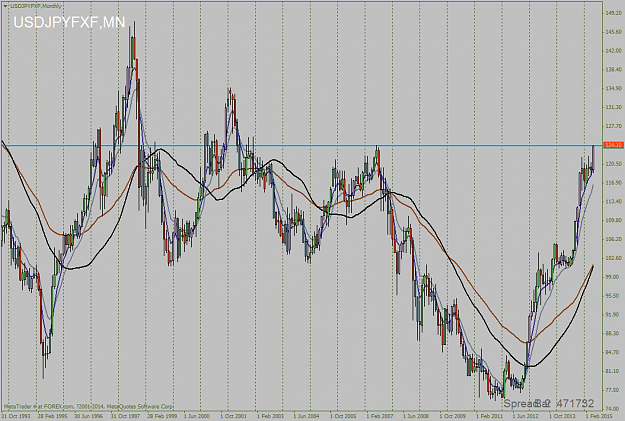This screenshot has width=625, height=421.
Task: Click the 28 Feb 1995 date label
Action: [x=52, y=416]
